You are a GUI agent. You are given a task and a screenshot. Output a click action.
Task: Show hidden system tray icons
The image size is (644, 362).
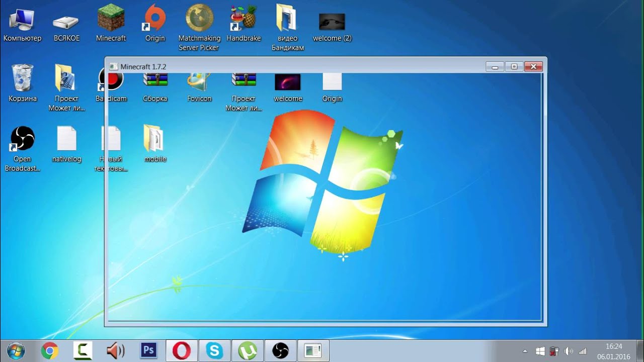tap(525, 351)
